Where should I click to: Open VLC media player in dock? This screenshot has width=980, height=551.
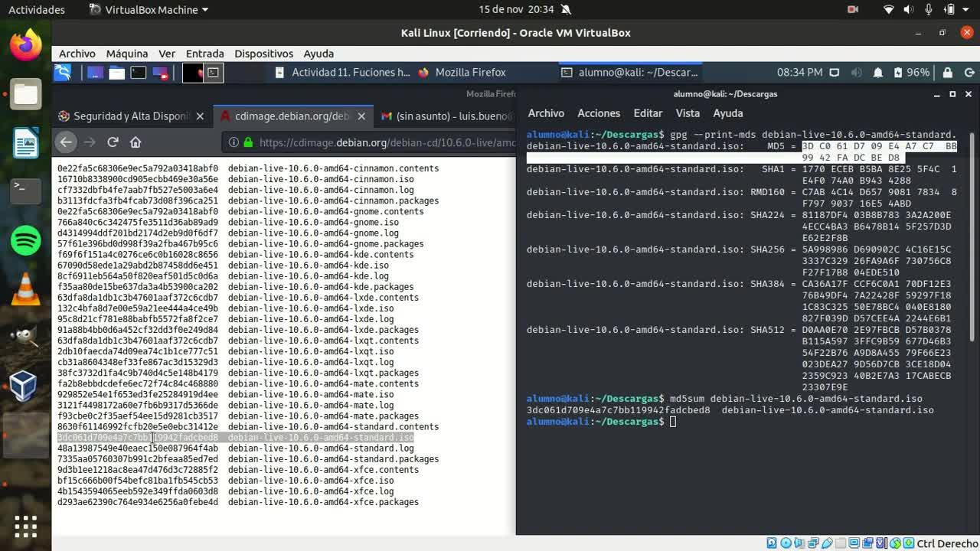click(x=25, y=289)
